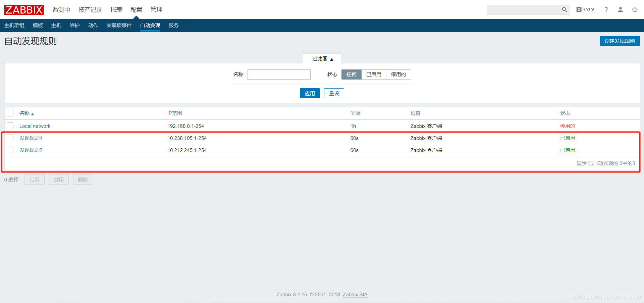The height and width of the screenshot is (303, 644).
Task: Sort by 名称 column header
Action: 26,113
